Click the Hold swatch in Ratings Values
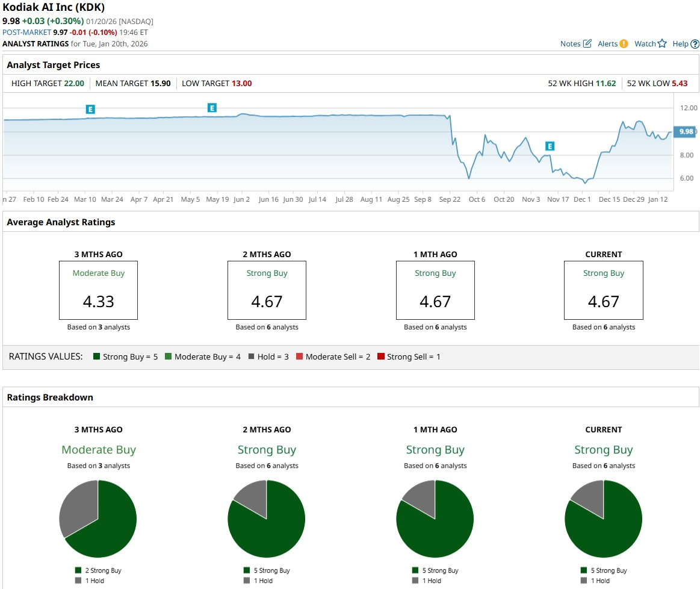The height and width of the screenshot is (589, 700). point(251,357)
